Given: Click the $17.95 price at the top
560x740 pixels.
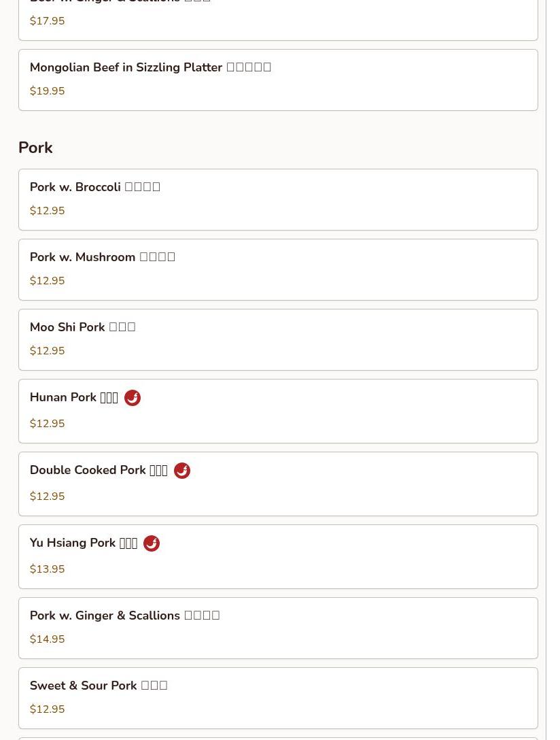Looking at the screenshot, I should (48, 21).
